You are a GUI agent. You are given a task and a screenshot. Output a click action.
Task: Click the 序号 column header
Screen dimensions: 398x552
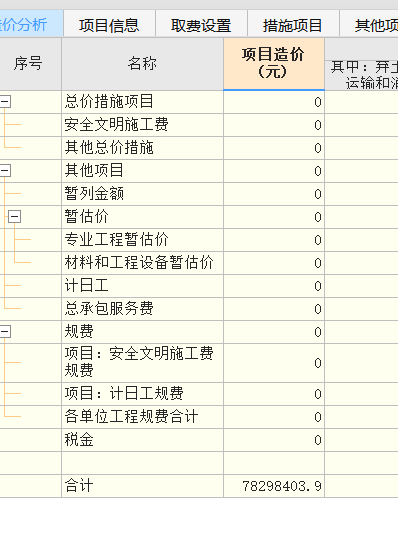29,64
